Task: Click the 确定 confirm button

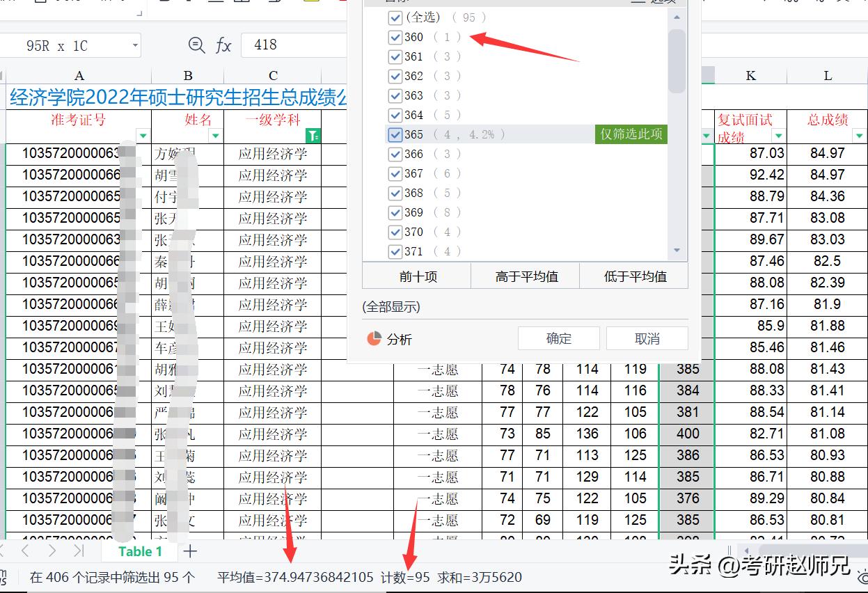Action: tap(558, 338)
